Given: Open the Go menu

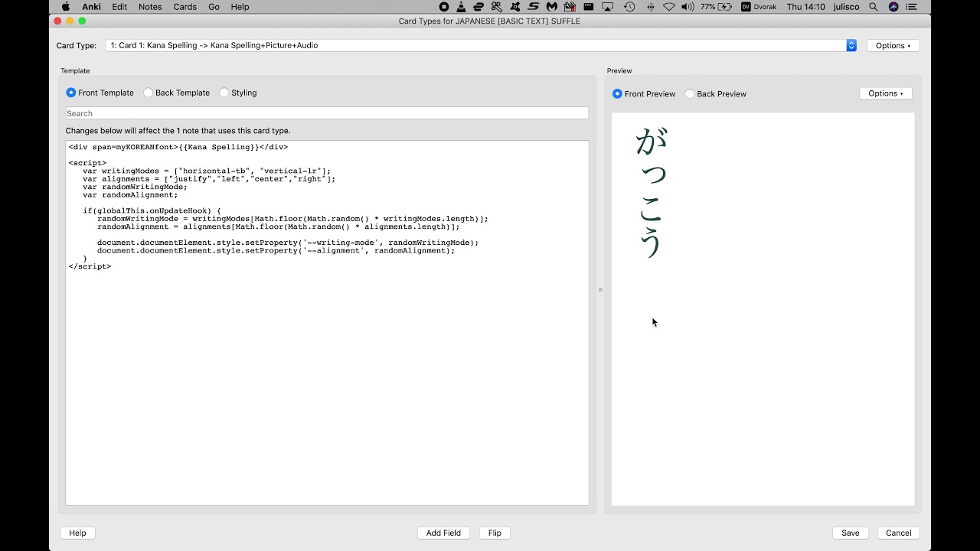Looking at the screenshot, I should tap(214, 7).
